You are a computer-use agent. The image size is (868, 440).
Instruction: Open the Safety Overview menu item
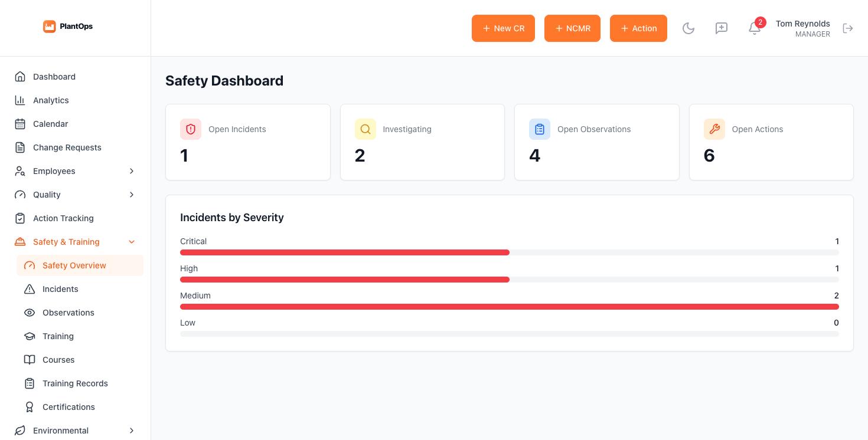pyautogui.click(x=80, y=265)
